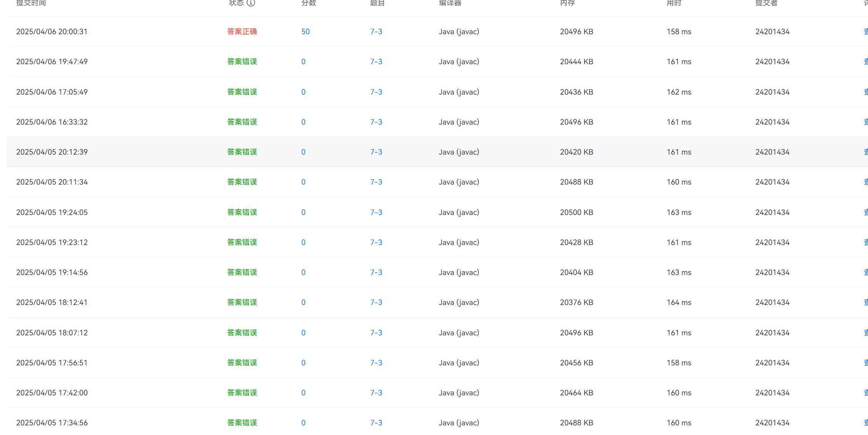Click submitter 24201434 in the 19:14:56 row
The width and height of the screenshot is (868, 435).
[x=772, y=272]
